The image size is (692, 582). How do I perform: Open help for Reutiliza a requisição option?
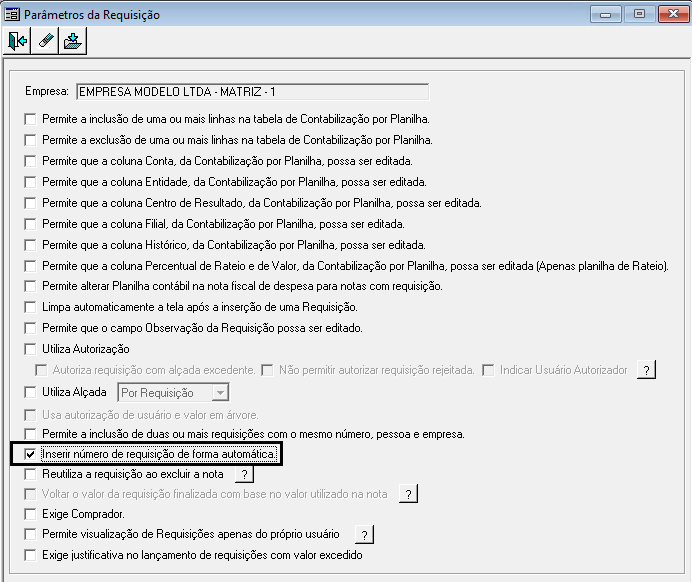pos(244,474)
